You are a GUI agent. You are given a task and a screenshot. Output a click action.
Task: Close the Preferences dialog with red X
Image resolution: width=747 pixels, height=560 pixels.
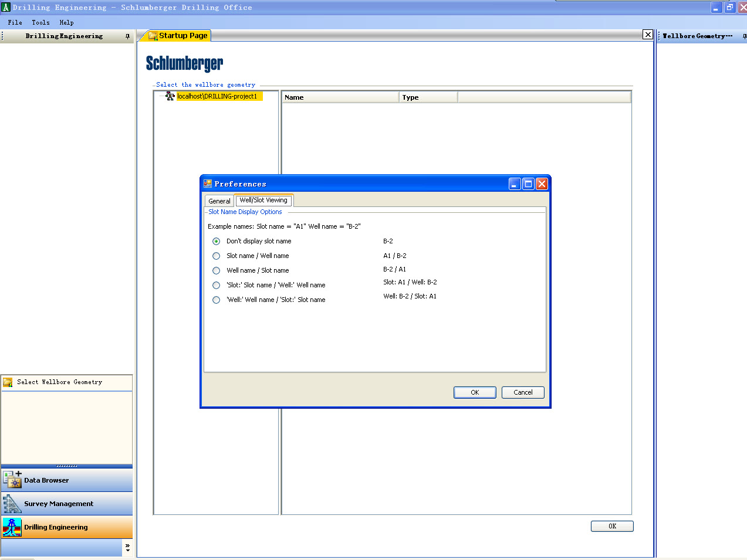[542, 184]
